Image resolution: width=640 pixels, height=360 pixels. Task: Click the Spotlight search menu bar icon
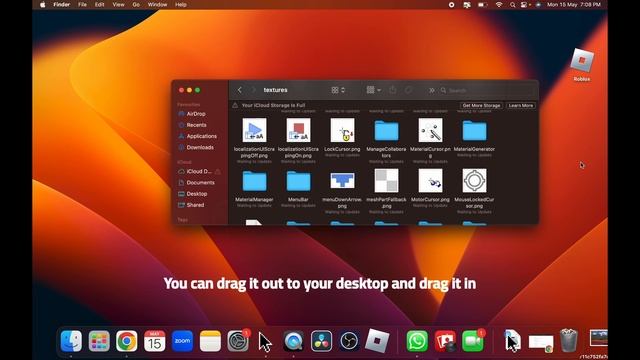click(512, 5)
